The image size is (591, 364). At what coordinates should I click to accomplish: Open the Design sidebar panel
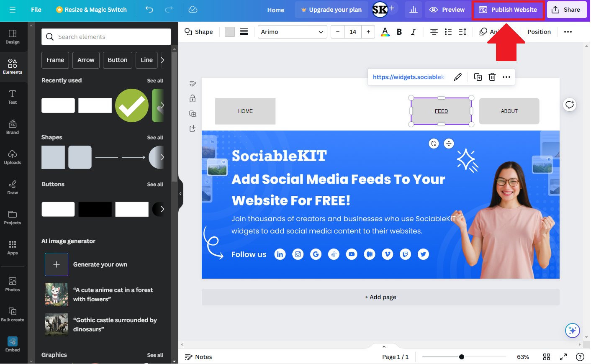coord(13,37)
